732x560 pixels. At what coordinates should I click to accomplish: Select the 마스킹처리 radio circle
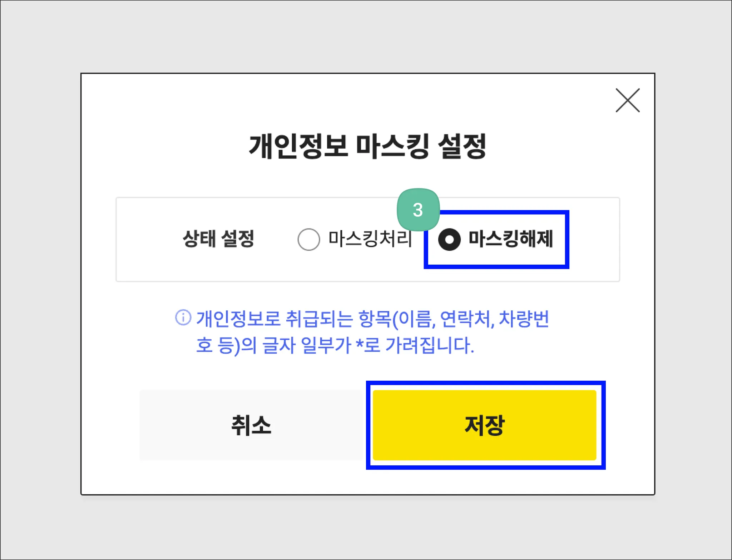(x=308, y=239)
